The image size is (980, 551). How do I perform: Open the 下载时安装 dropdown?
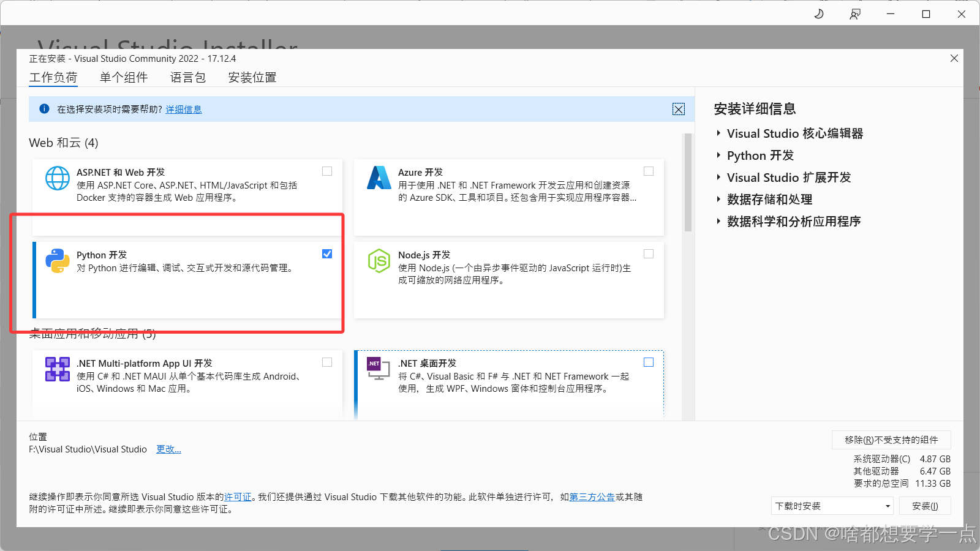point(832,506)
